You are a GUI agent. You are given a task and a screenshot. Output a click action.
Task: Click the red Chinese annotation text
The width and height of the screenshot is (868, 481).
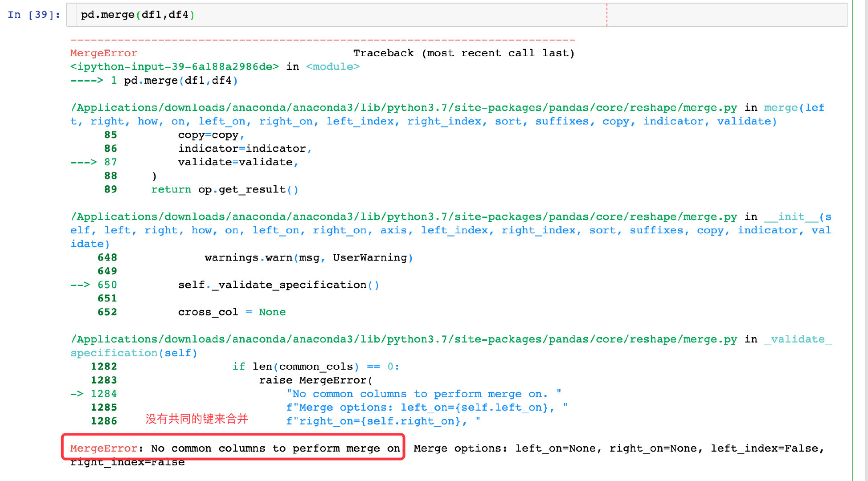click(197, 419)
